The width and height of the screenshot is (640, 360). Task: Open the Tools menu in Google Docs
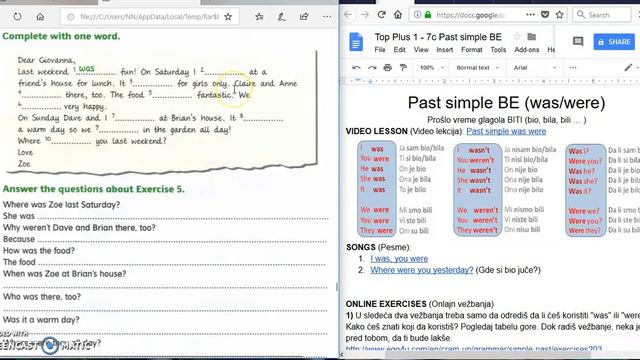pos(498,50)
